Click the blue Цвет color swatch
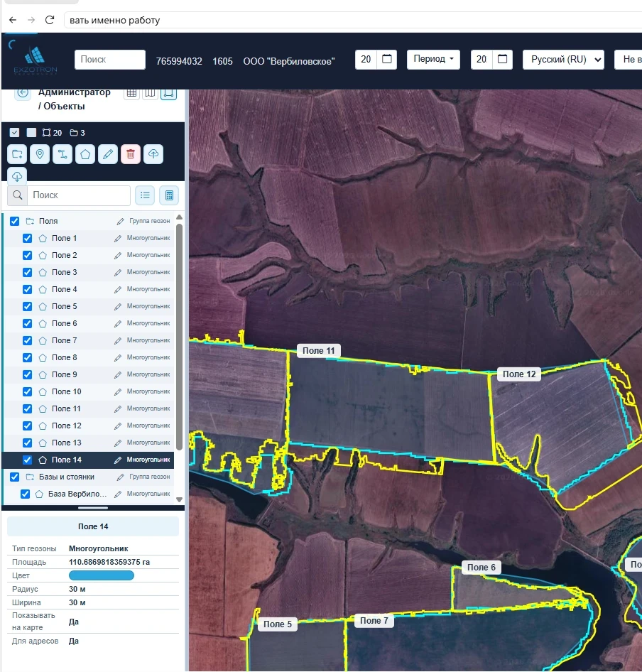642x672 pixels. [x=102, y=575]
